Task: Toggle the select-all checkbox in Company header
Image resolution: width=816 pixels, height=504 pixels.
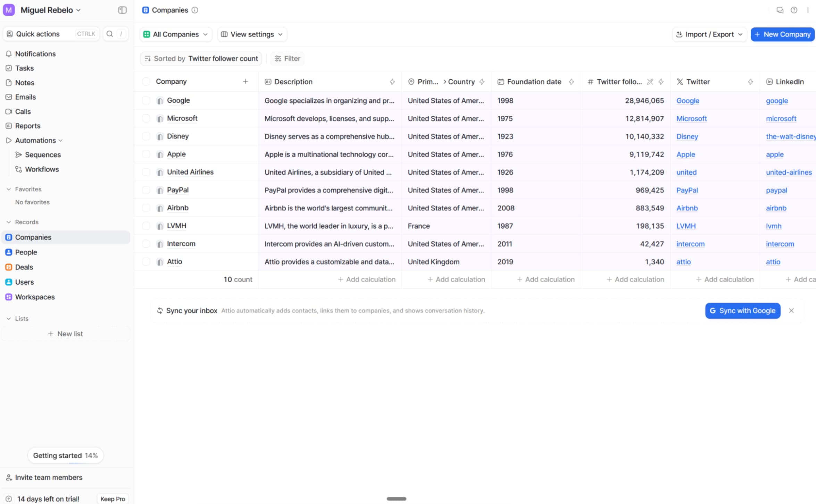Action: coord(146,81)
